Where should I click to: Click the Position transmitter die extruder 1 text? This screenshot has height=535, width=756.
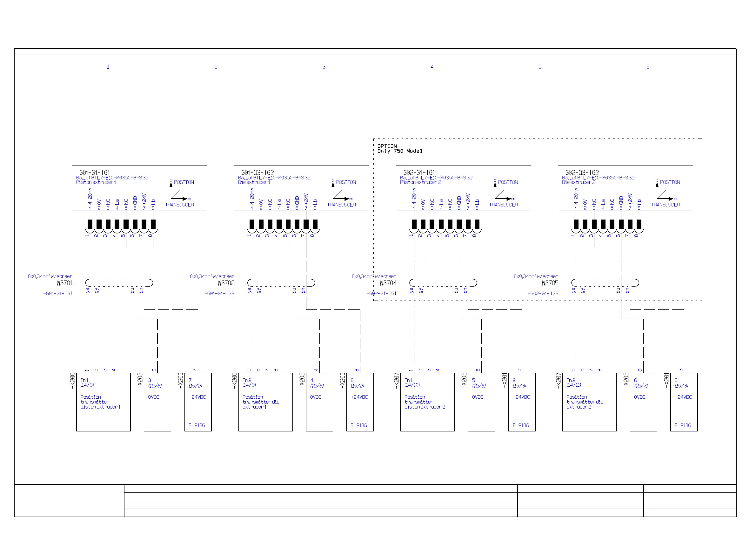coord(260,402)
